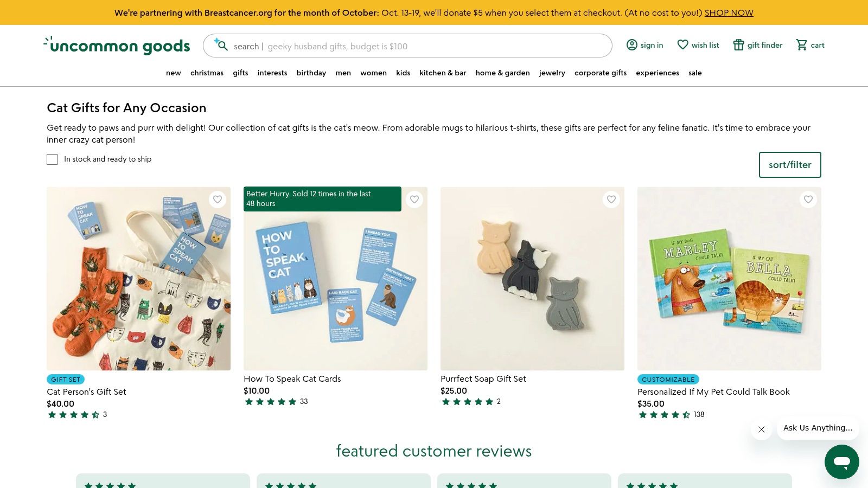This screenshot has height=488, width=868.
Task: Open the christmas menu item
Action: point(207,73)
